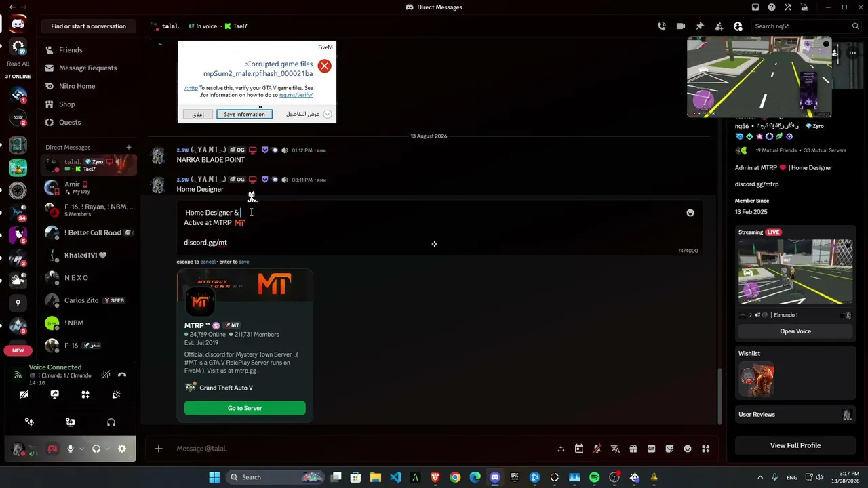Click the Search nq56 field
Screen dimensions: 868x488
(x=806, y=26)
